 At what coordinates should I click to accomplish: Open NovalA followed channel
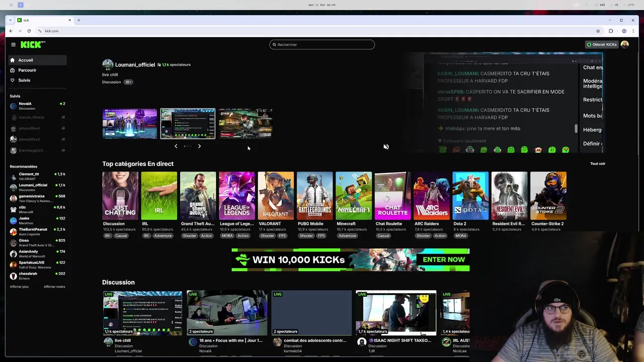[x=37, y=106]
